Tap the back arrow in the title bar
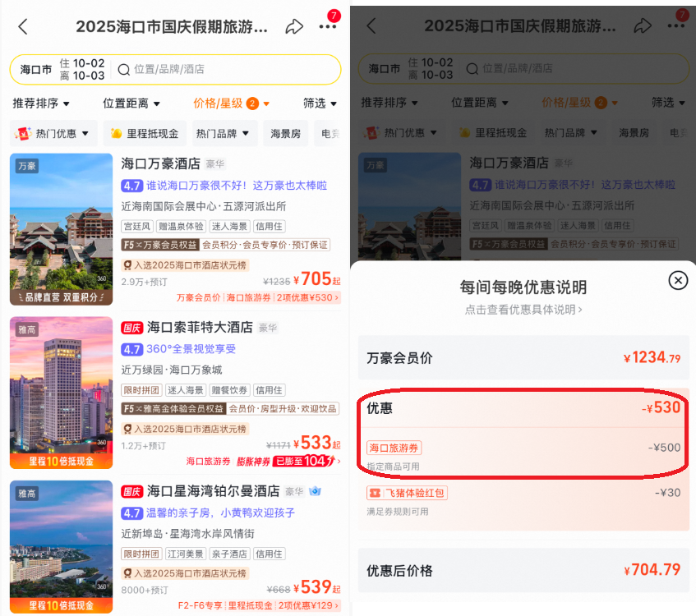 23,26
